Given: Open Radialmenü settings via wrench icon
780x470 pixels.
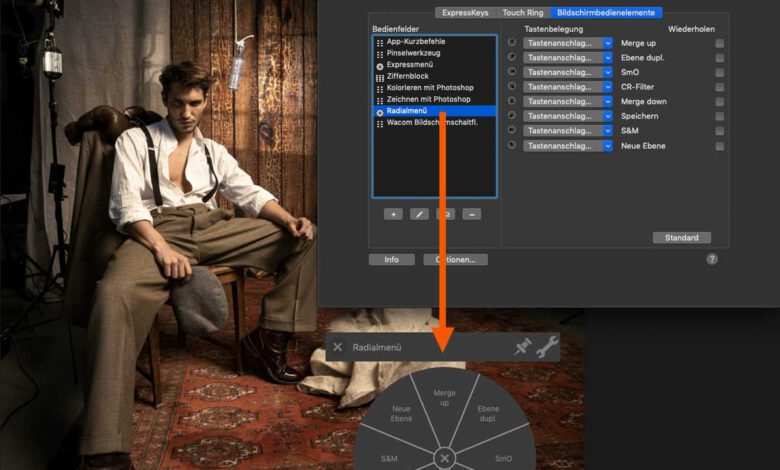Looking at the screenshot, I should click(x=546, y=347).
